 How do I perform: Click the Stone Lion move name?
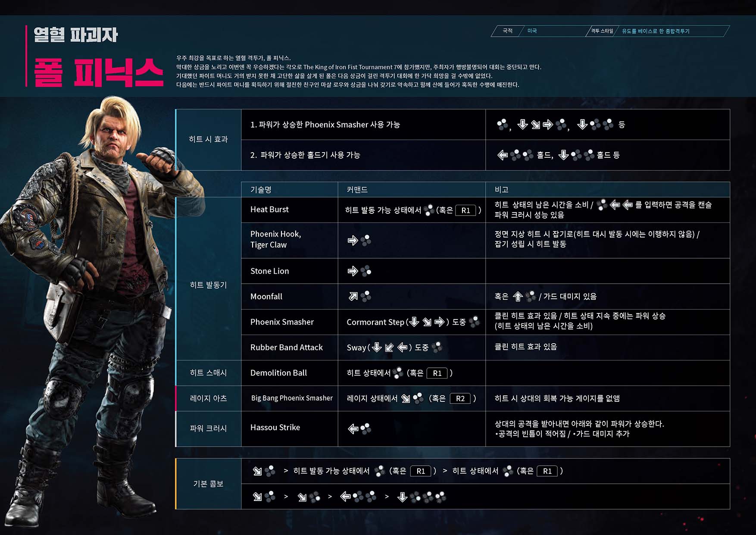pyautogui.click(x=270, y=271)
